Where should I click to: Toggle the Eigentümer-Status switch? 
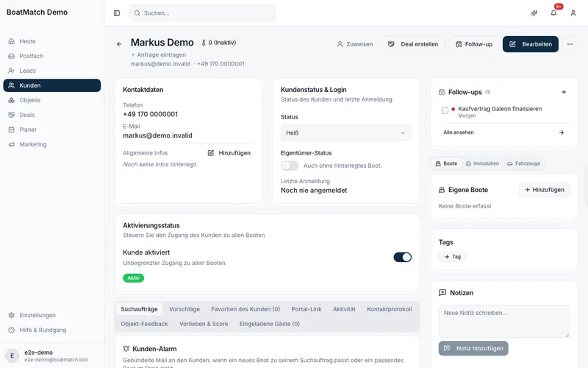[x=290, y=166]
